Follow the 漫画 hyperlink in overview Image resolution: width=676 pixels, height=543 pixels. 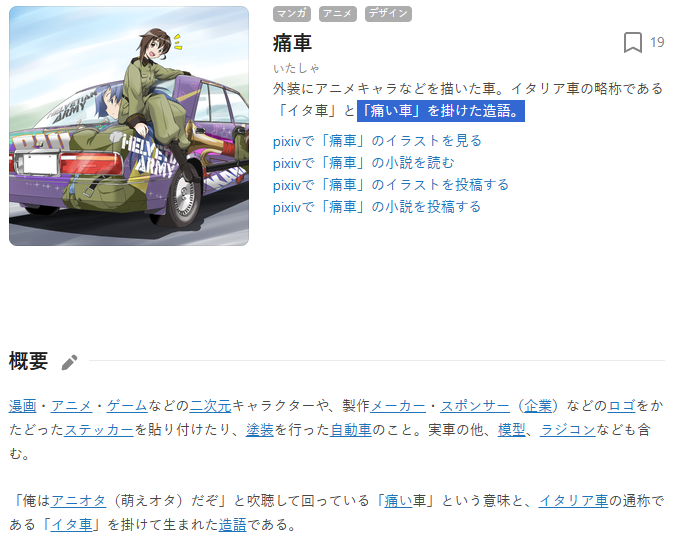pos(23,406)
